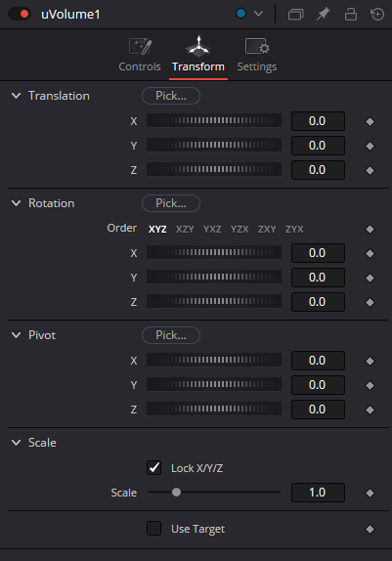The height and width of the screenshot is (561, 392).
Task: Click the Rotation Z thumbwheel
Action: 214,301
